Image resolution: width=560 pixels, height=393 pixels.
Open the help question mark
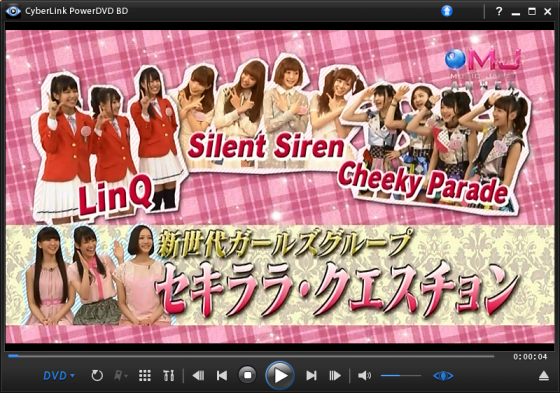click(x=499, y=11)
